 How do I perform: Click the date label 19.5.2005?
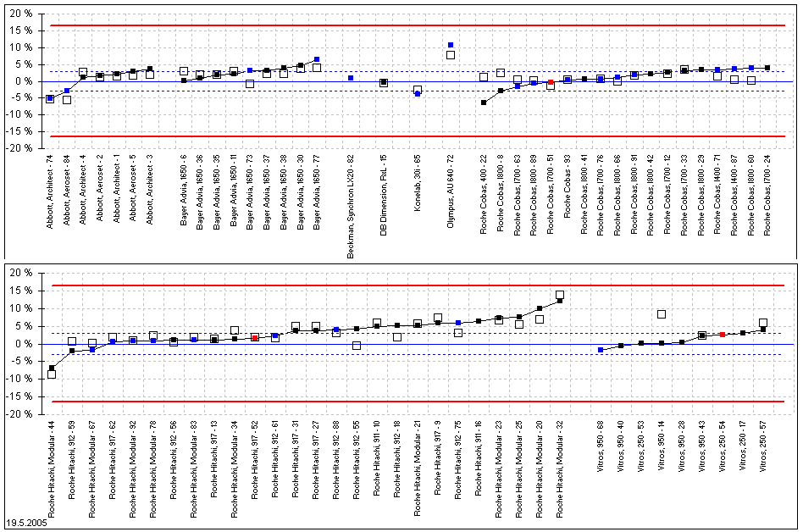tap(25, 524)
